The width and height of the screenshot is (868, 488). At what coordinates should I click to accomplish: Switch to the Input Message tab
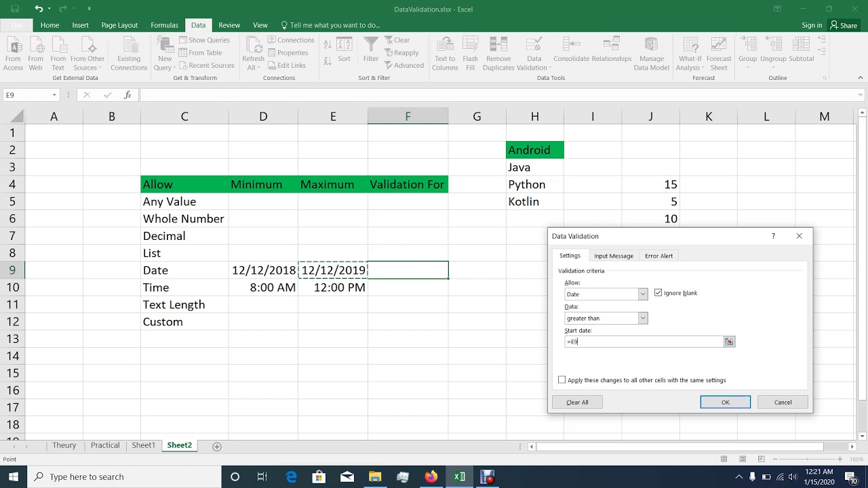tap(614, 256)
